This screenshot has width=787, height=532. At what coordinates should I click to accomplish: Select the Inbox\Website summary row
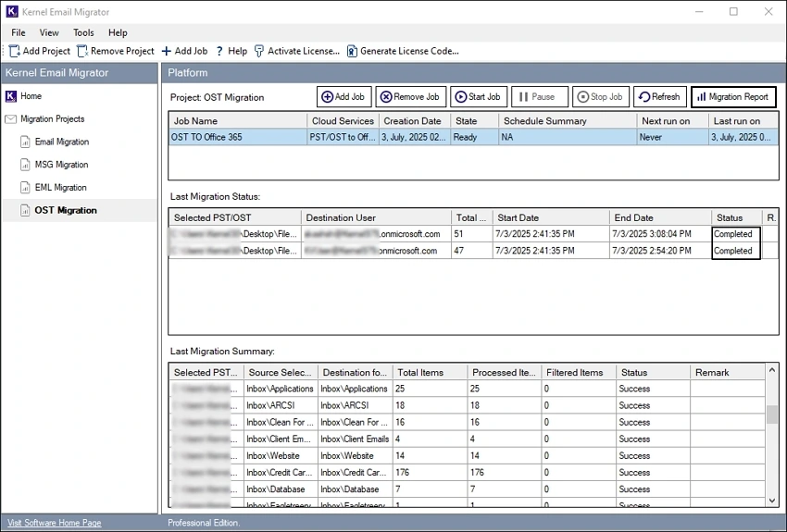(x=467, y=456)
